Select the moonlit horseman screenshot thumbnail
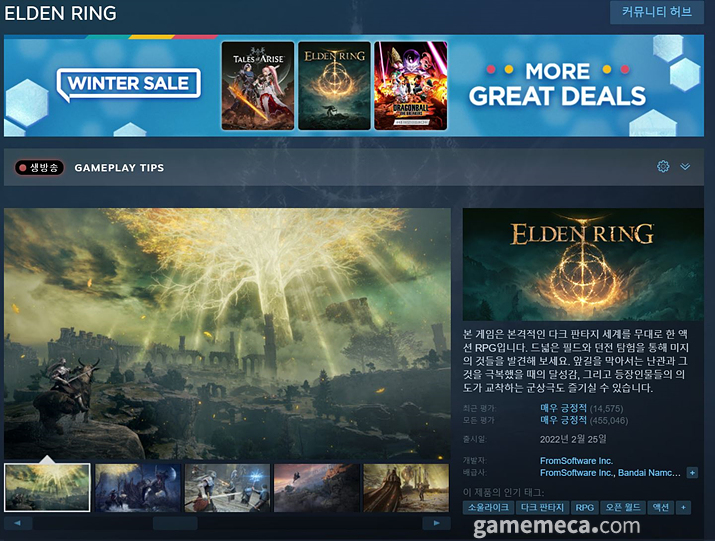Viewport: 715px width, 541px height. (x=137, y=488)
